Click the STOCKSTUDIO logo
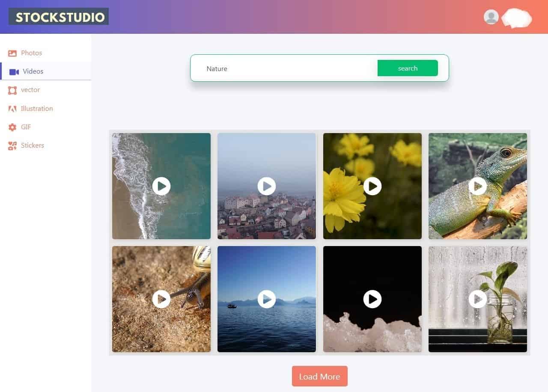548x392 pixels. click(x=59, y=17)
